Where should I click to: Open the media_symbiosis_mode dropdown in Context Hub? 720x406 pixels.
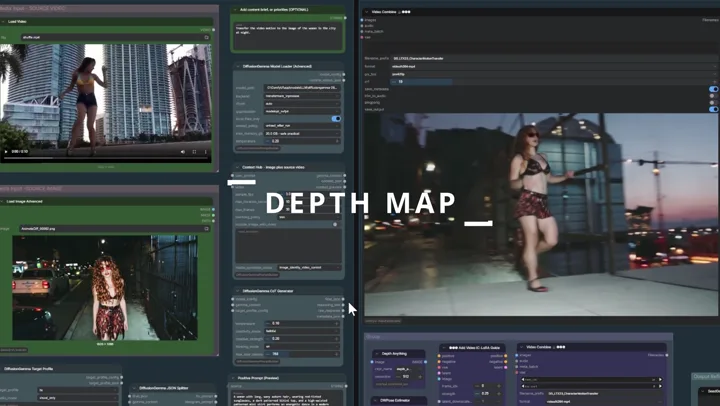(309, 267)
